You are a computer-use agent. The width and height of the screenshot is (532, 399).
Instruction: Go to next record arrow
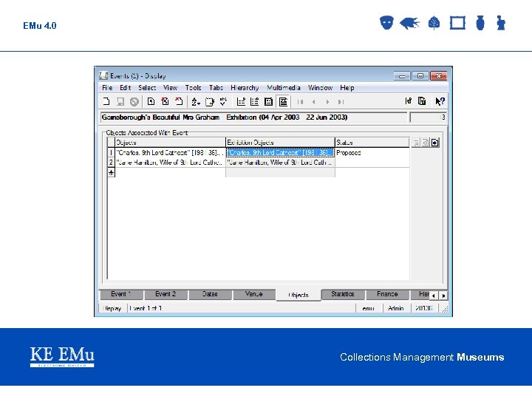coord(327,102)
